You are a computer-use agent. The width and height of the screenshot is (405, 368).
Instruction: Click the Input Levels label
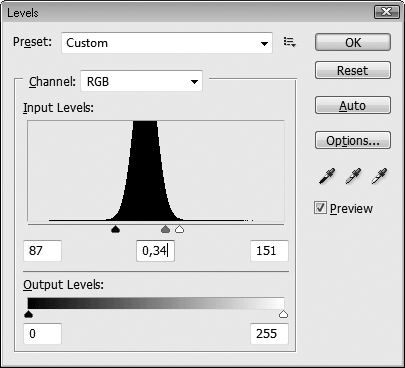[x=58, y=108]
